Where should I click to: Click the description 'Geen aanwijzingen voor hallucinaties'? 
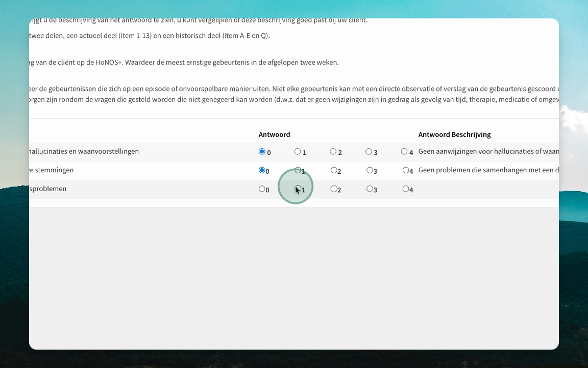[488, 151]
